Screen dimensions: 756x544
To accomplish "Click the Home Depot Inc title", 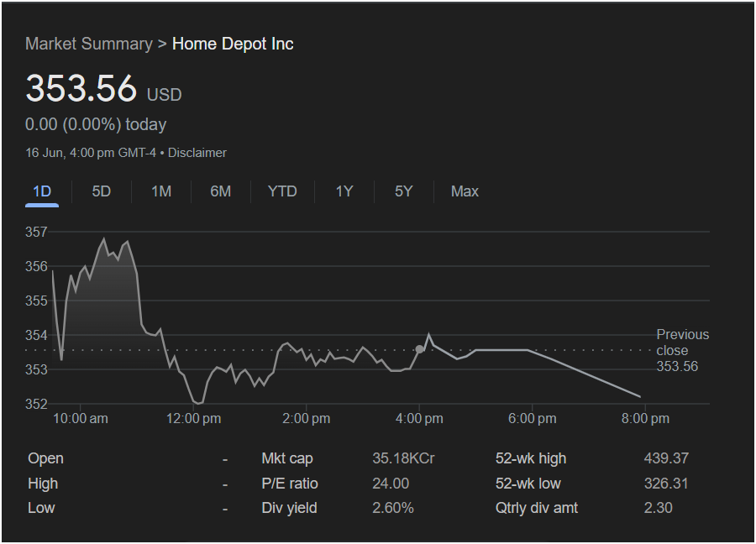I will (x=233, y=44).
